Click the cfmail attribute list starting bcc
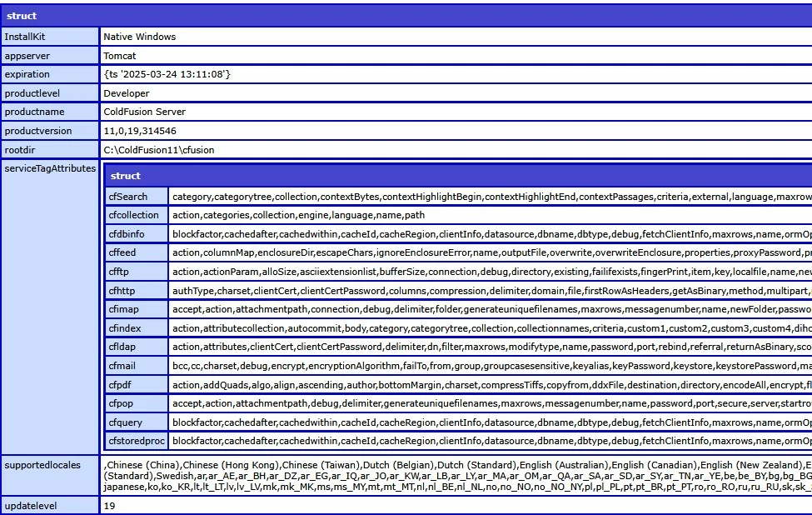The height and width of the screenshot is (515, 812). [x=491, y=366]
